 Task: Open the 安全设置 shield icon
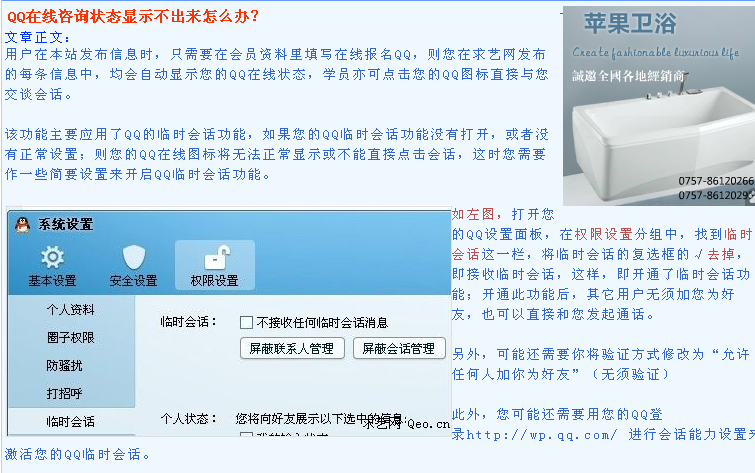click(134, 257)
